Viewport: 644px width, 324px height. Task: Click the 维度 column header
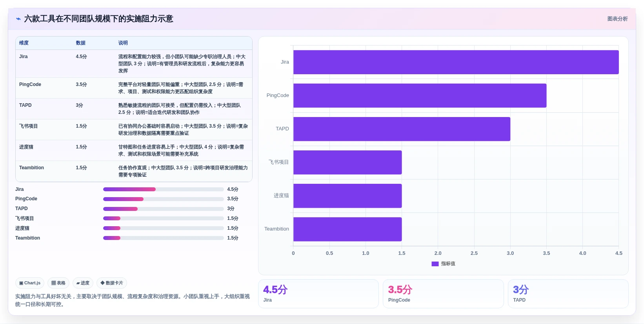coord(24,43)
